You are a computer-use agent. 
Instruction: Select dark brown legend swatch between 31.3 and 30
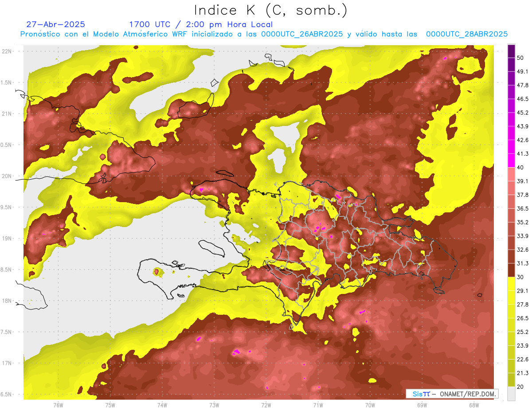click(512, 270)
